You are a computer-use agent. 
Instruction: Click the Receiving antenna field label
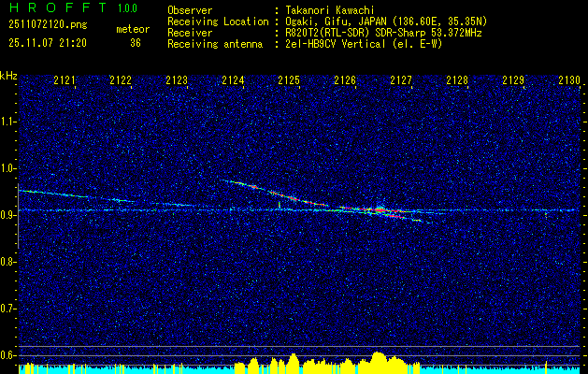coord(215,44)
